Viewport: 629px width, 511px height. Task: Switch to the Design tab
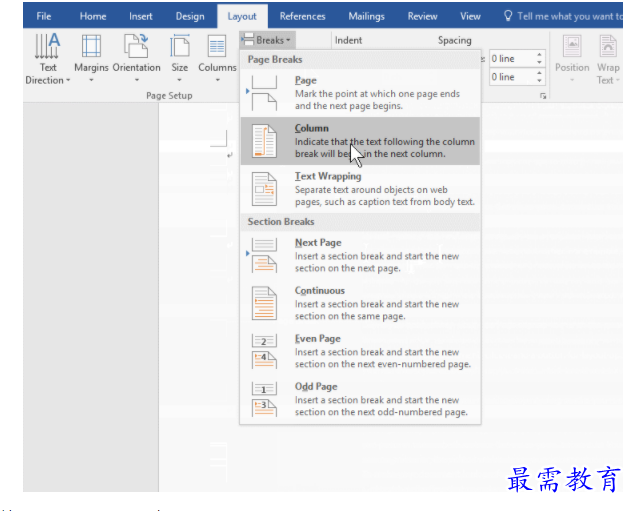(x=190, y=16)
